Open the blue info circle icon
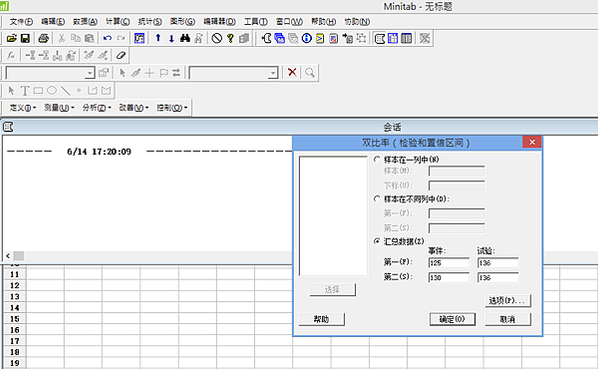Image resolution: width=598 pixels, height=369 pixels. (307, 38)
